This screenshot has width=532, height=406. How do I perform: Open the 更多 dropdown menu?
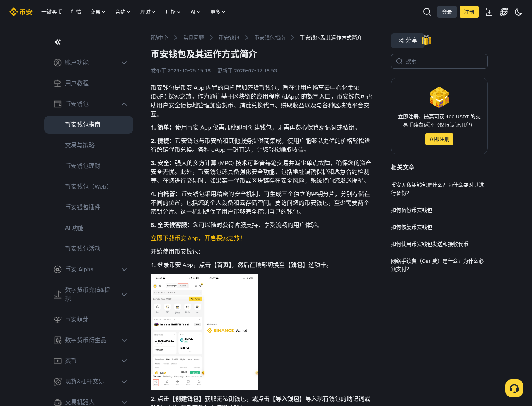click(x=218, y=12)
